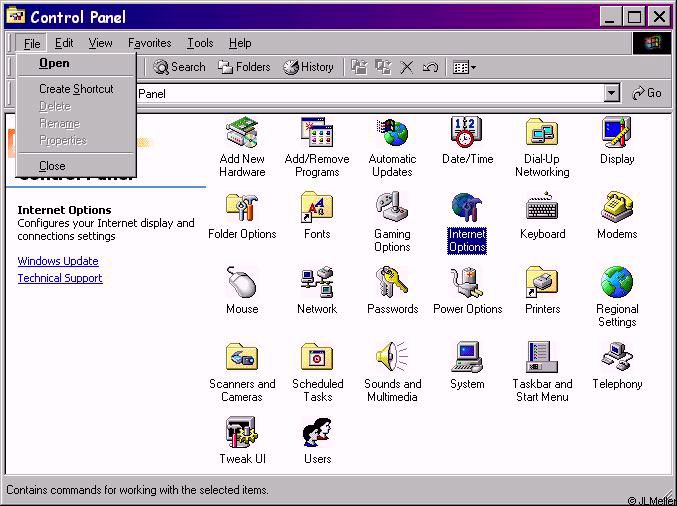Click the Windows logo throbber
The width and height of the screenshot is (677, 506).
652,43
